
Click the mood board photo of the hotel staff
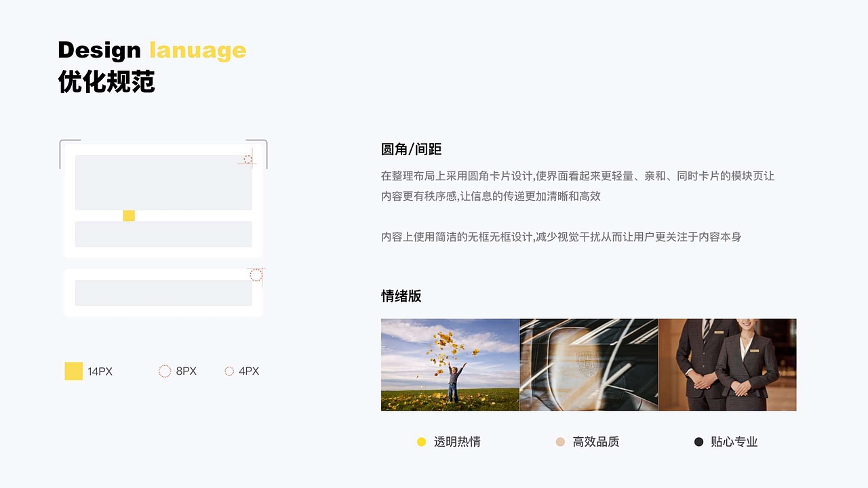click(x=727, y=364)
